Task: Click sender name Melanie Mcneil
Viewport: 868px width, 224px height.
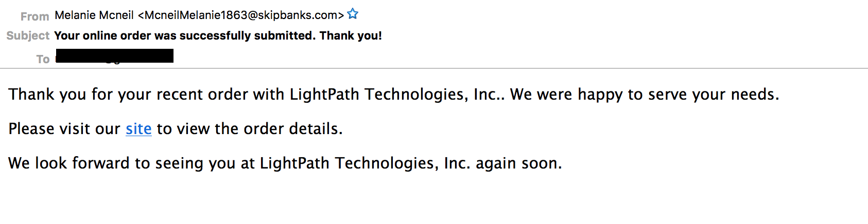Action: click(94, 15)
